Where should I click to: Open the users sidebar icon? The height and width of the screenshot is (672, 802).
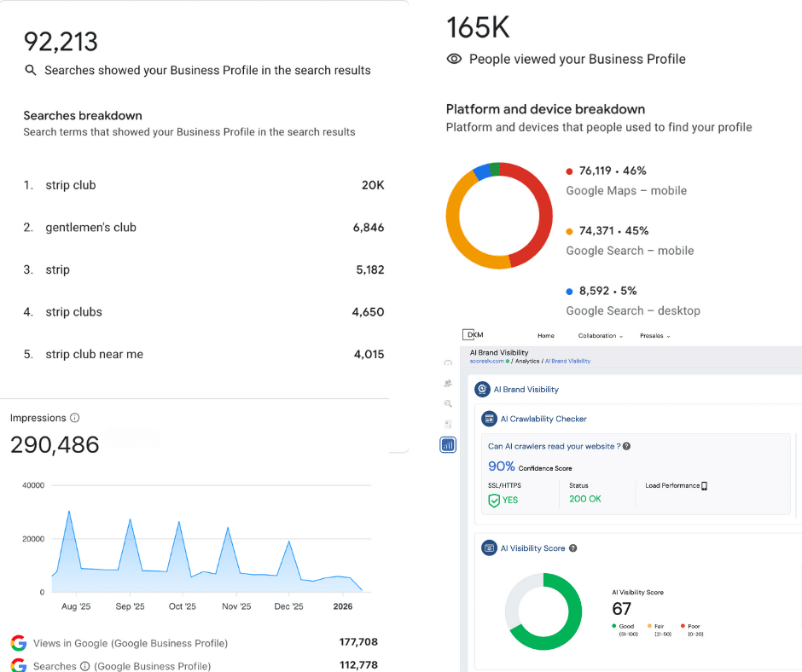point(448,383)
